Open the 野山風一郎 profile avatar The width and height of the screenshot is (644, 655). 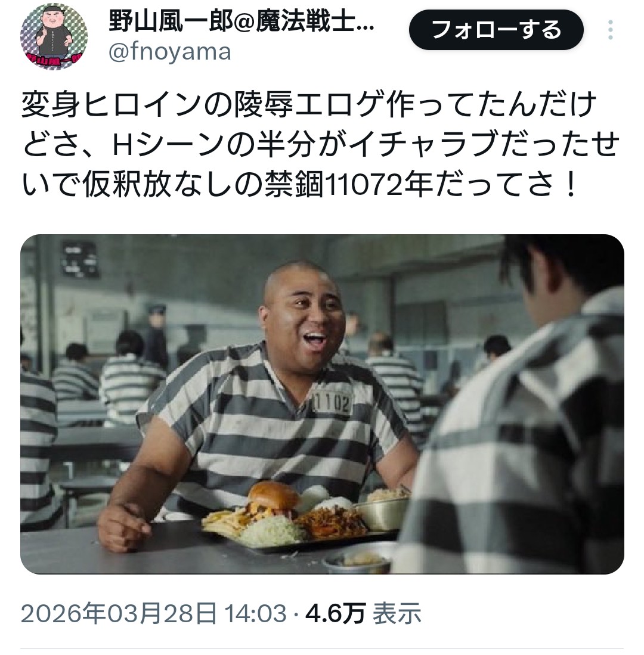point(54,36)
